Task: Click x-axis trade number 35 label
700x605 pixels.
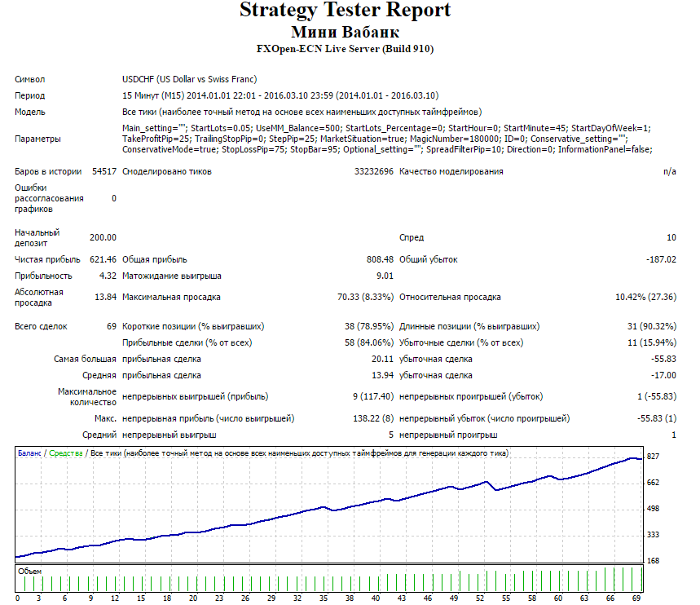Action: [x=324, y=598]
